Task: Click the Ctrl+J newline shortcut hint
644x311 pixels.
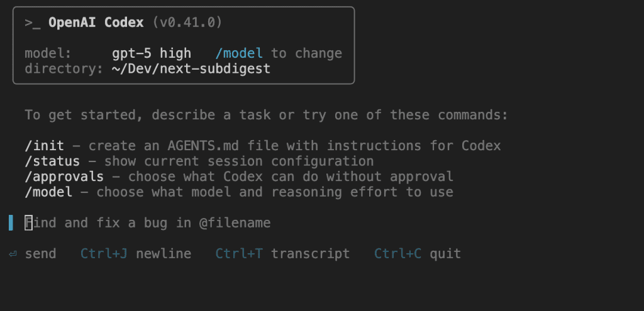Action: 136,254
